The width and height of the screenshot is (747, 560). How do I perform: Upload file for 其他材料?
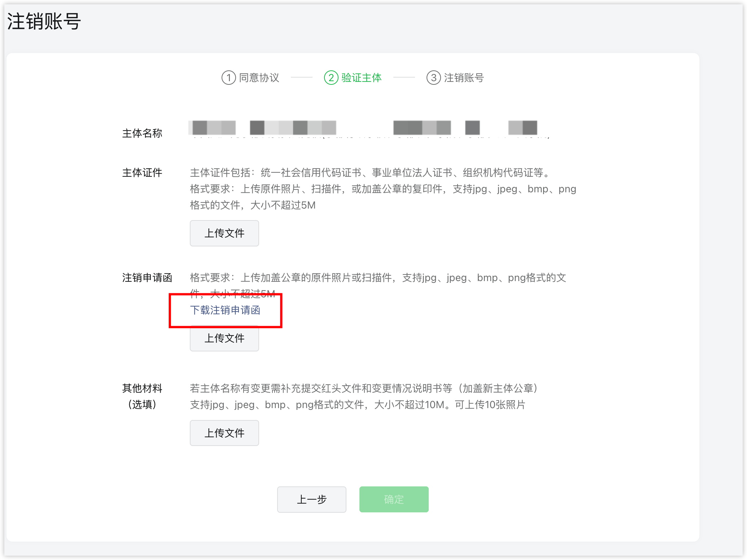(224, 433)
